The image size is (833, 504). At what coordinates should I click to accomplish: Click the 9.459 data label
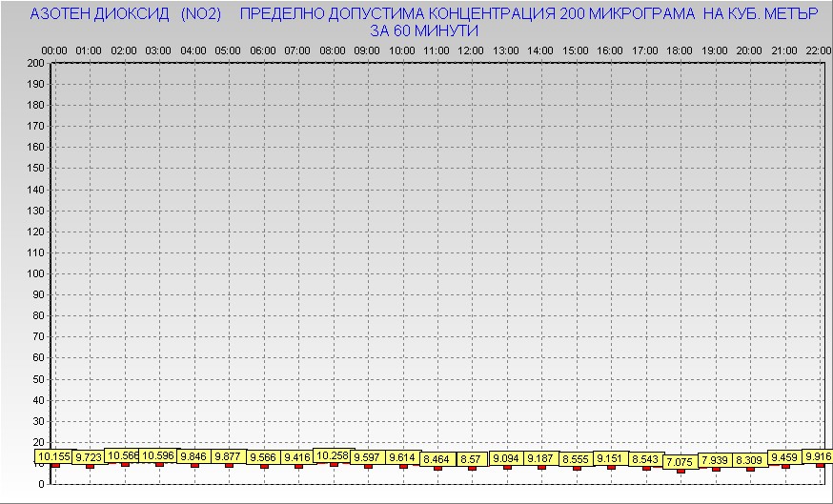[784, 457]
